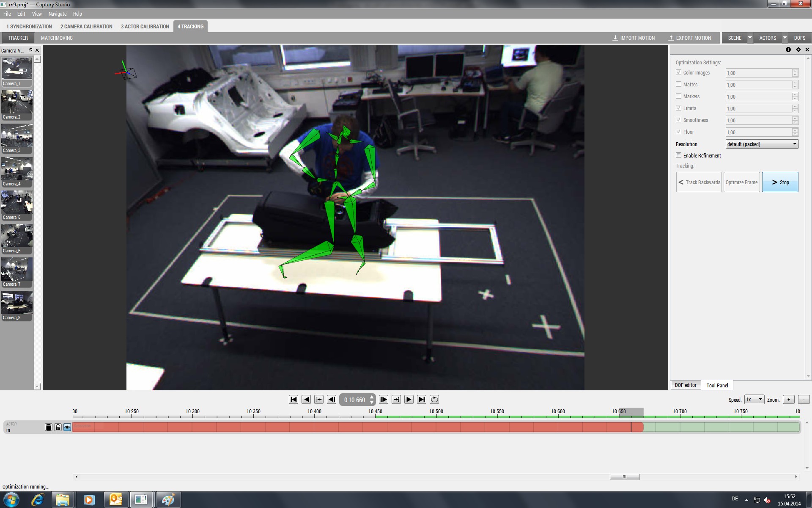Enable the Mattes checkbox
812x508 pixels.
click(679, 84)
